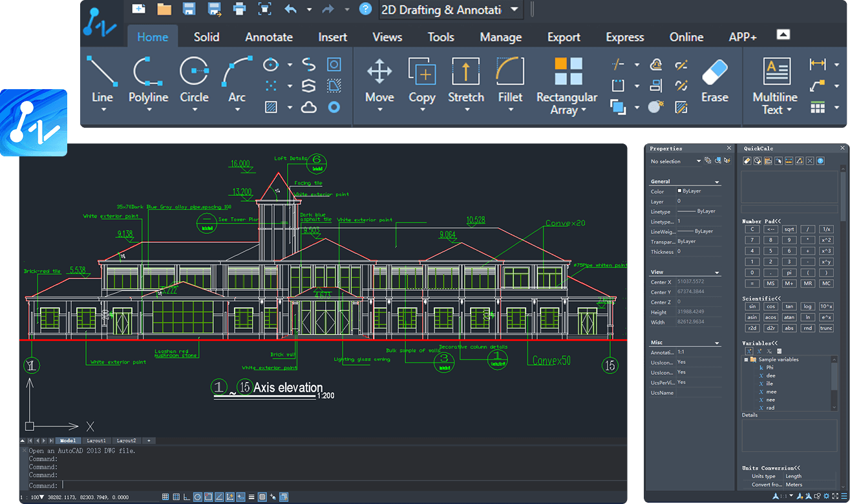Viewport: 850px width, 504px height.
Task: Toggle Grid display in the status bar
Action: click(x=176, y=497)
